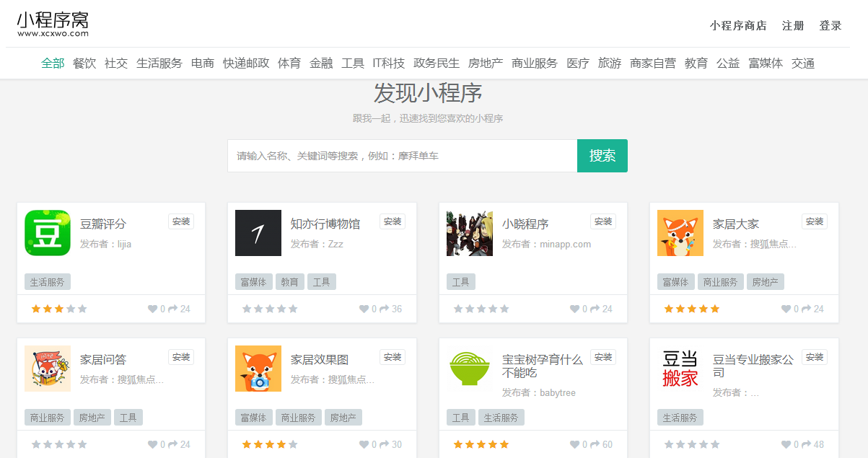This screenshot has width=868, height=458.
Task: Click the star rating of 家居效果图
Action: [x=270, y=444]
